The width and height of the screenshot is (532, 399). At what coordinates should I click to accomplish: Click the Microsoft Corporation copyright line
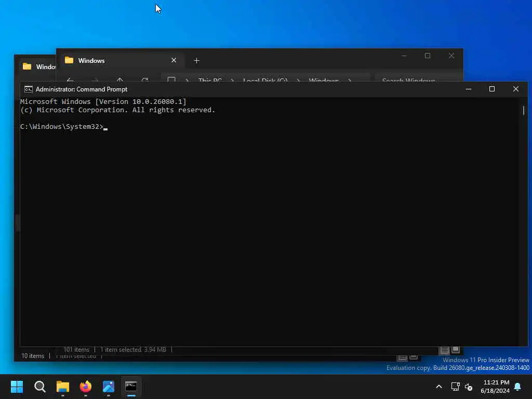[x=118, y=110]
